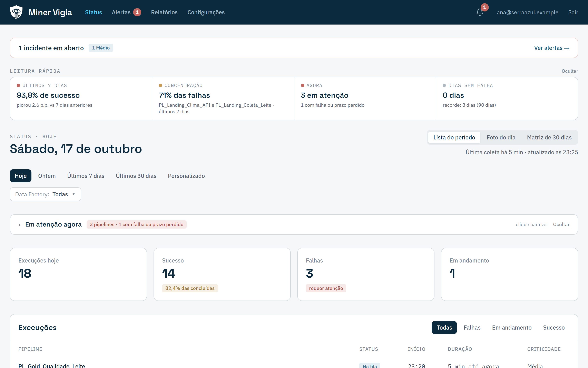Filter executions by Em andamento
Image resolution: width=588 pixels, height=368 pixels.
coord(512,328)
